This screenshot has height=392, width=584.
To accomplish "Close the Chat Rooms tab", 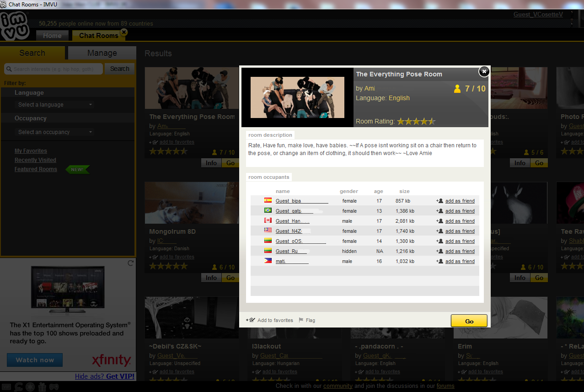I will (x=124, y=32).
